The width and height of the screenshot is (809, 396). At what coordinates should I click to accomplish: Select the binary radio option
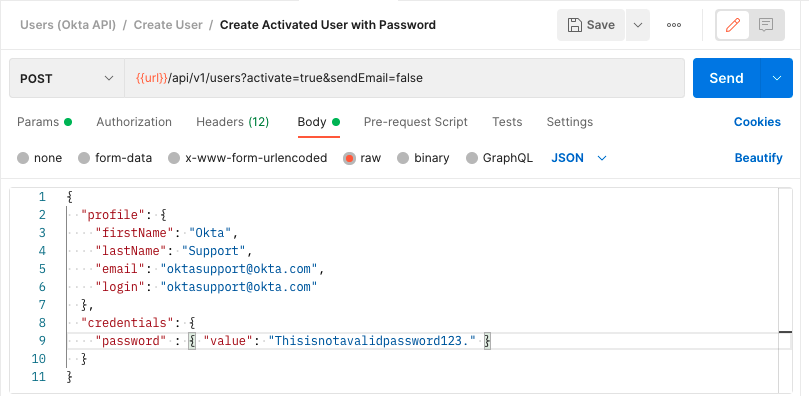pos(403,158)
